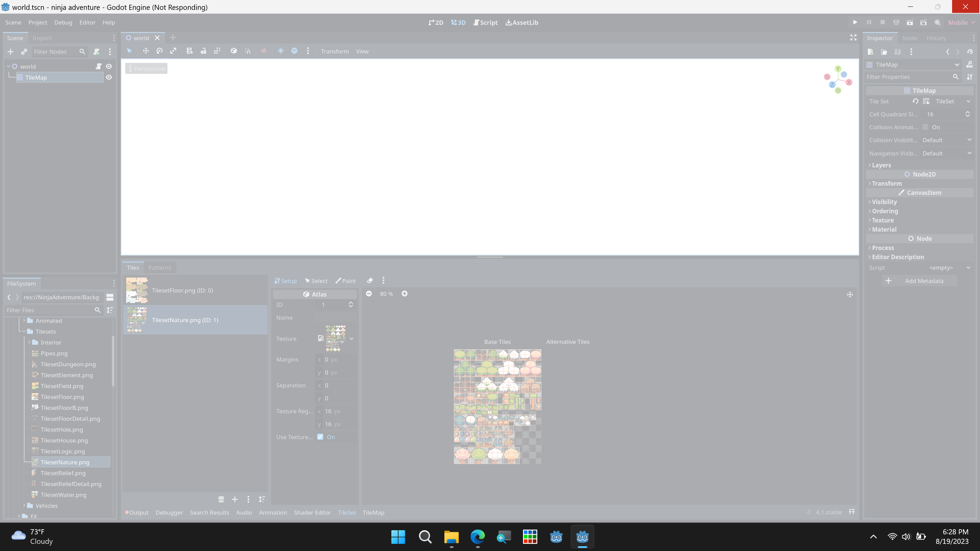This screenshot has width=980, height=551.
Task: Select the Rotate tool in the viewport toolbar
Action: (x=159, y=51)
